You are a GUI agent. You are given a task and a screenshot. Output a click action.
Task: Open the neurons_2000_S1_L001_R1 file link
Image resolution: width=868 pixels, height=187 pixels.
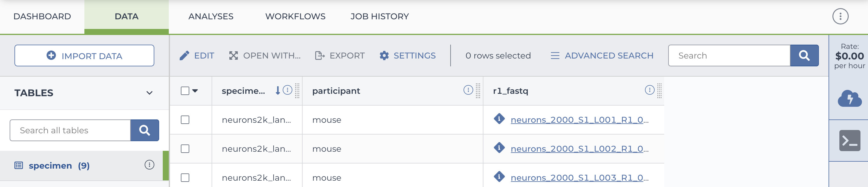(580, 120)
